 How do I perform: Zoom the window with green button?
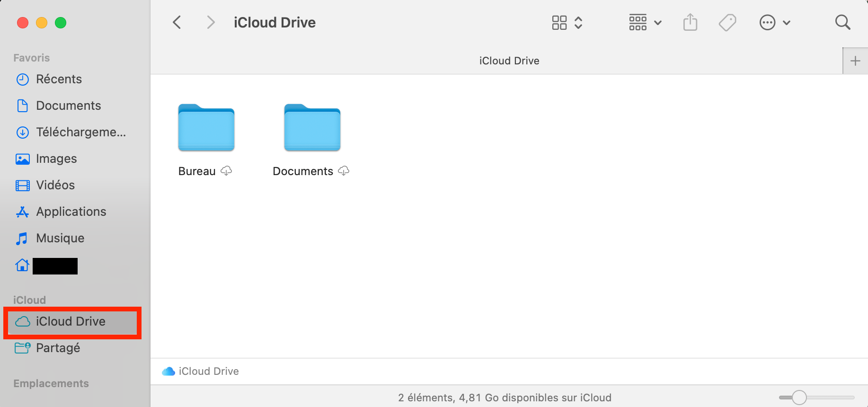tap(61, 23)
